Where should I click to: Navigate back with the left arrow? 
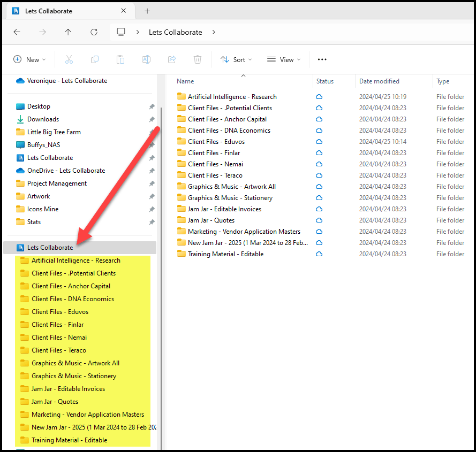[x=17, y=32]
